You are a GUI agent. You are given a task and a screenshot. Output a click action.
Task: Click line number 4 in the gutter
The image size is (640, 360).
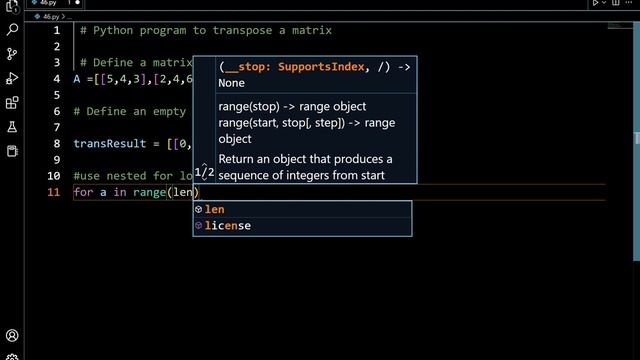point(57,79)
